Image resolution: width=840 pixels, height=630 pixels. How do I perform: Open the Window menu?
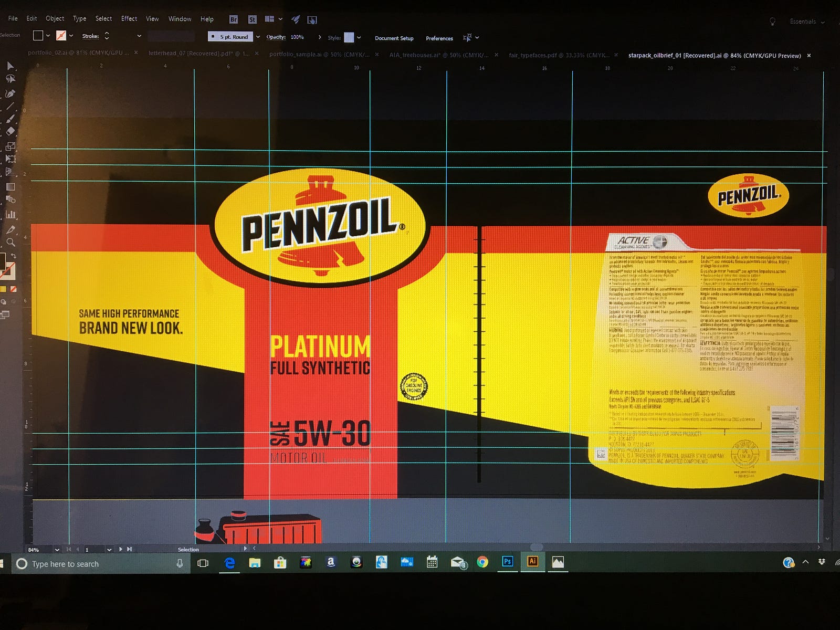(180, 18)
